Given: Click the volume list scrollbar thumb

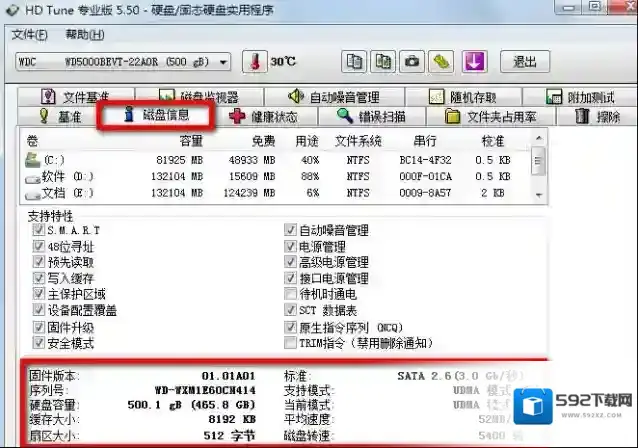Looking at the screenshot, I should [x=539, y=161].
